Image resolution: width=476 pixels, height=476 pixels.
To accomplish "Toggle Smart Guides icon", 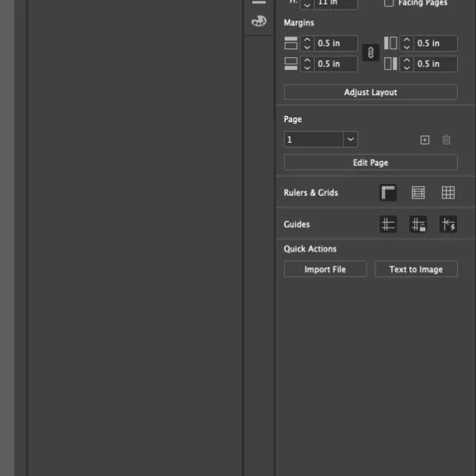I will 448,225.
